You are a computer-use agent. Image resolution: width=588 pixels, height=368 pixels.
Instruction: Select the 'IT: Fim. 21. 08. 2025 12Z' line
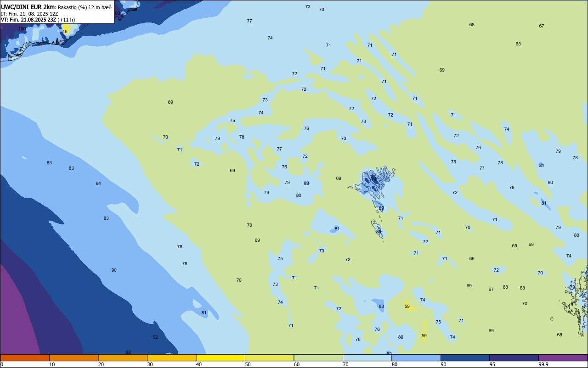coord(29,14)
